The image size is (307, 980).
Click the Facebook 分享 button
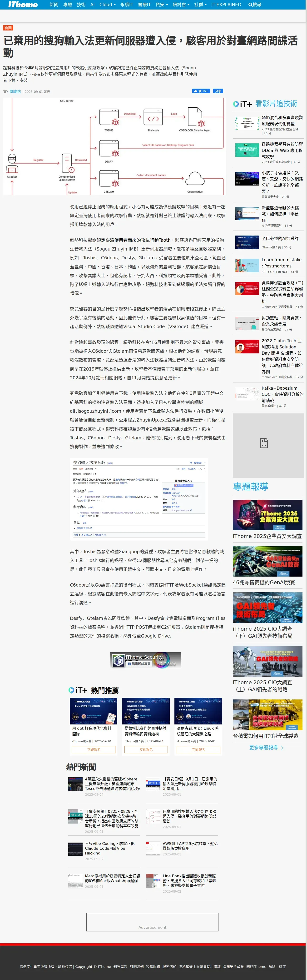pyautogui.click(x=218, y=91)
